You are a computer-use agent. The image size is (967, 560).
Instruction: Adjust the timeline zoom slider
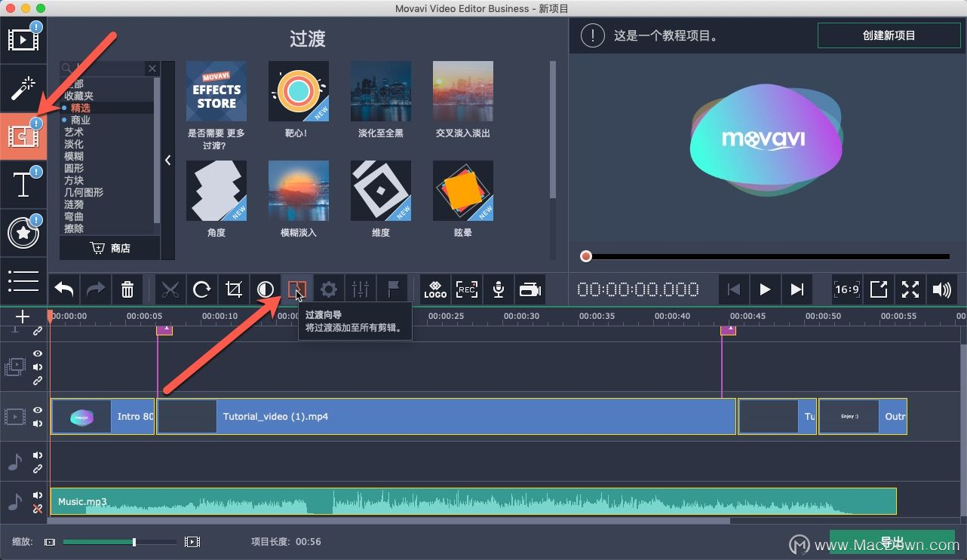134,542
